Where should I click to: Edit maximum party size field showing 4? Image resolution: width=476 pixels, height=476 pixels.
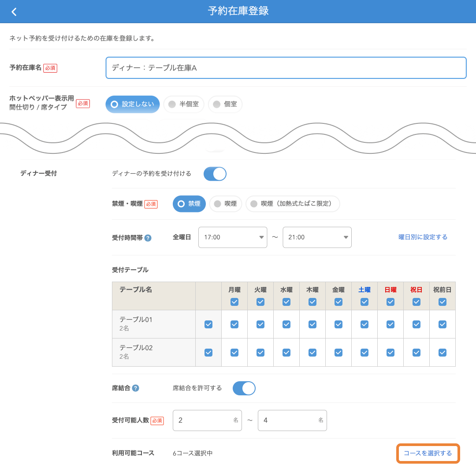pyautogui.click(x=292, y=420)
